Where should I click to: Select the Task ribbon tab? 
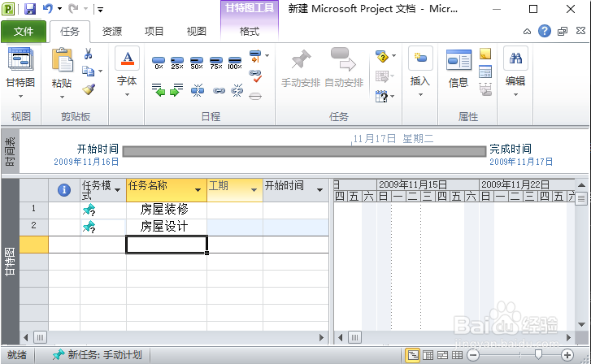(x=70, y=31)
